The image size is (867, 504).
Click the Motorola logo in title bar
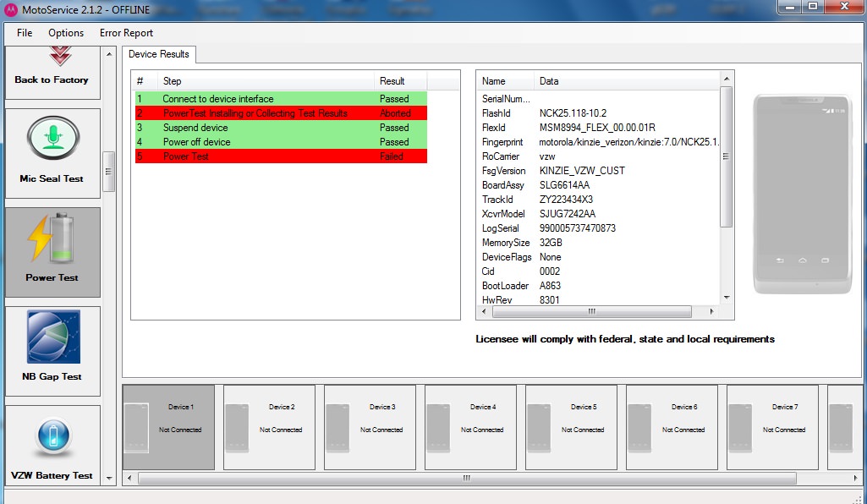click(10, 9)
